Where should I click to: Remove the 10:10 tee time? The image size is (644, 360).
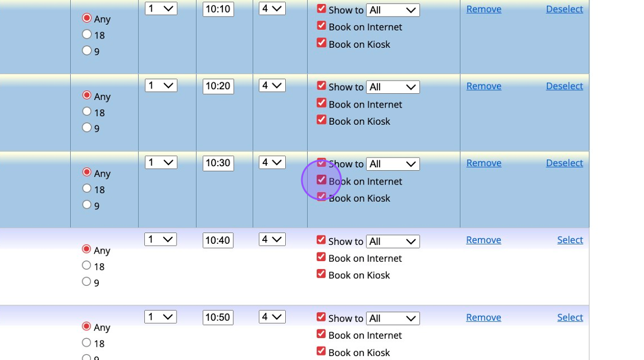tap(484, 9)
